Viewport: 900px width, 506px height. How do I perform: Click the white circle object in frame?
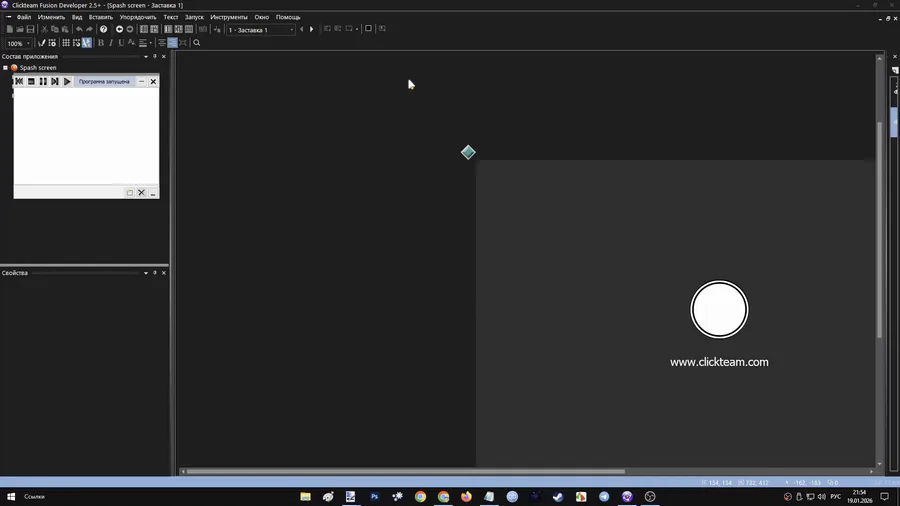point(719,309)
